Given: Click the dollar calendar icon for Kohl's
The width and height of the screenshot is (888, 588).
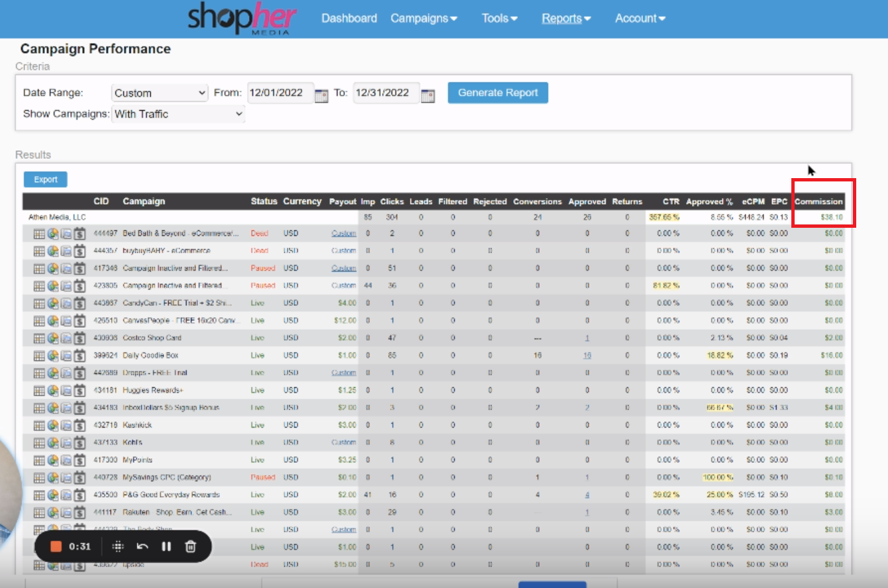Looking at the screenshot, I should (79, 442).
